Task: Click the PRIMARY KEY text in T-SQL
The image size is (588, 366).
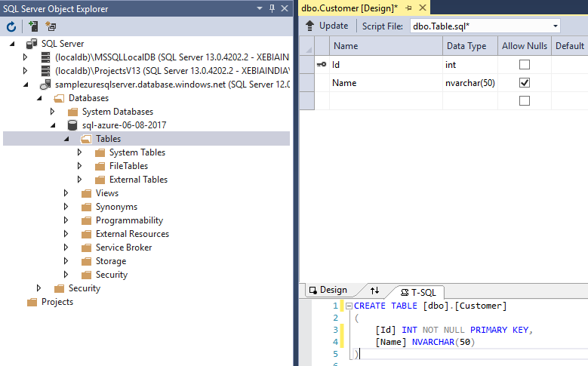Action: (500, 330)
